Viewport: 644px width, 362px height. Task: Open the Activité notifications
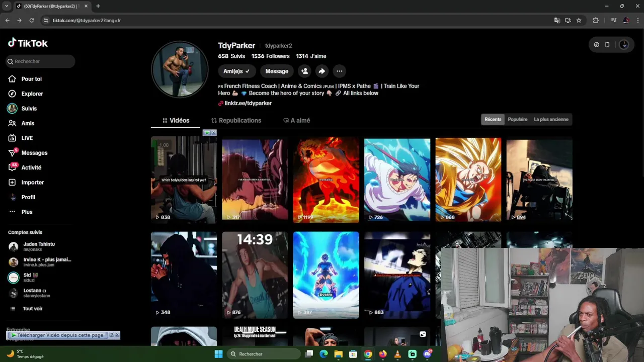31,167
